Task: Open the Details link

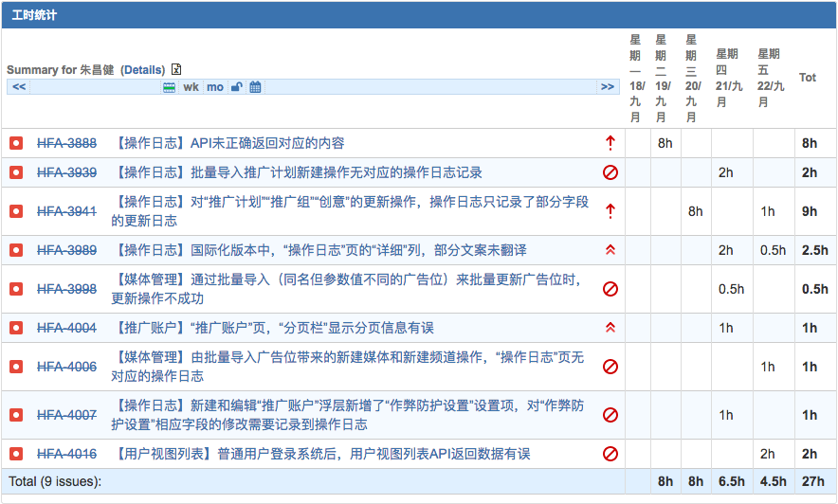Action: point(142,69)
